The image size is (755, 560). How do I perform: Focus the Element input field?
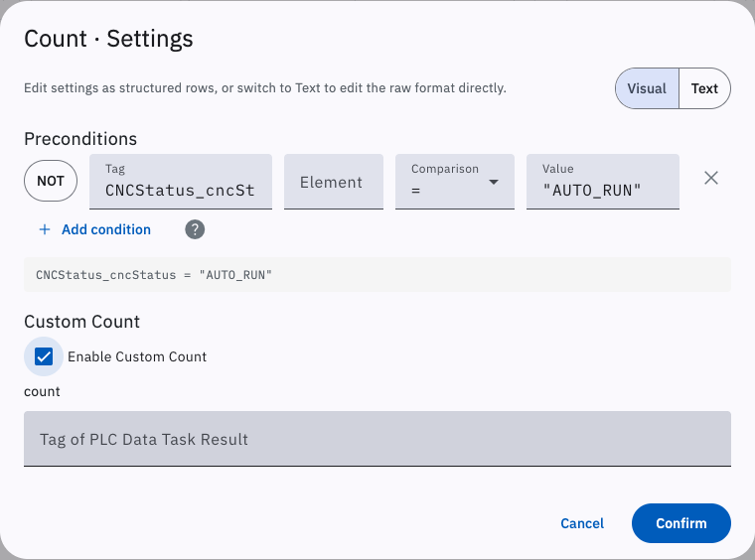click(334, 182)
